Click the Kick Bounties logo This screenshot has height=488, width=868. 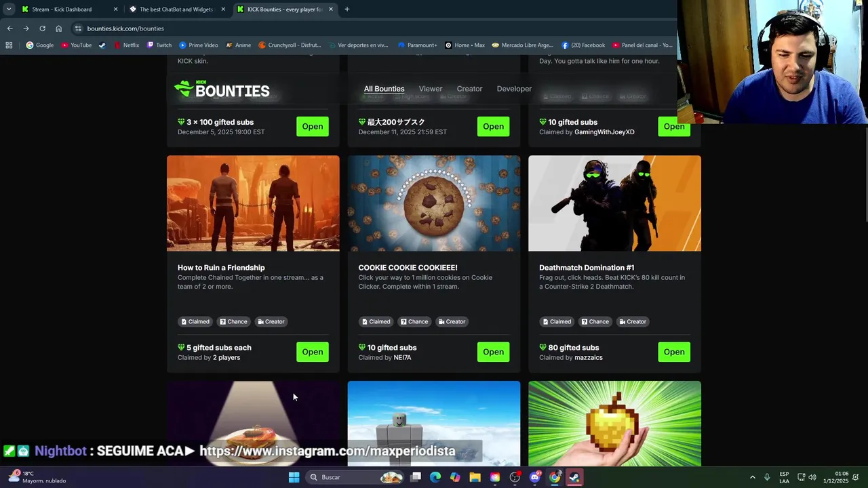pos(222,89)
